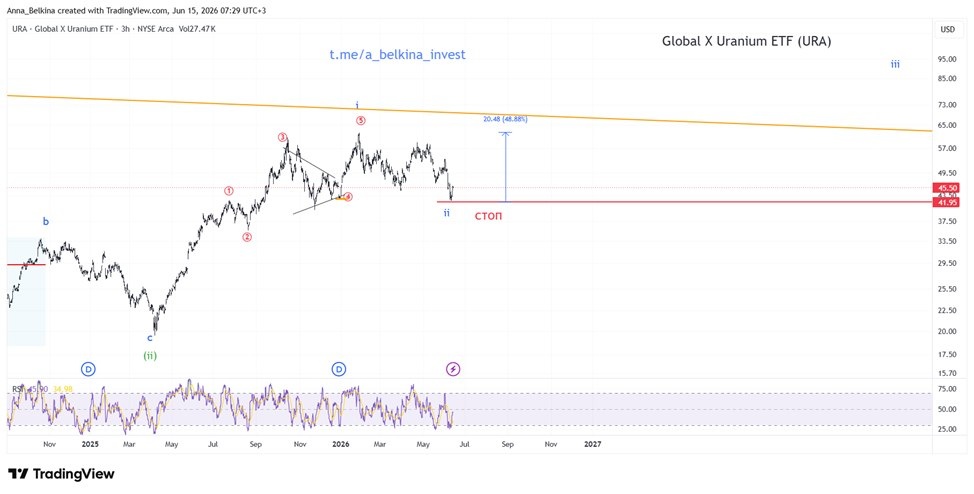Click the circled red wave 5 label
The image size is (974, 494).
tap(361, 121)
